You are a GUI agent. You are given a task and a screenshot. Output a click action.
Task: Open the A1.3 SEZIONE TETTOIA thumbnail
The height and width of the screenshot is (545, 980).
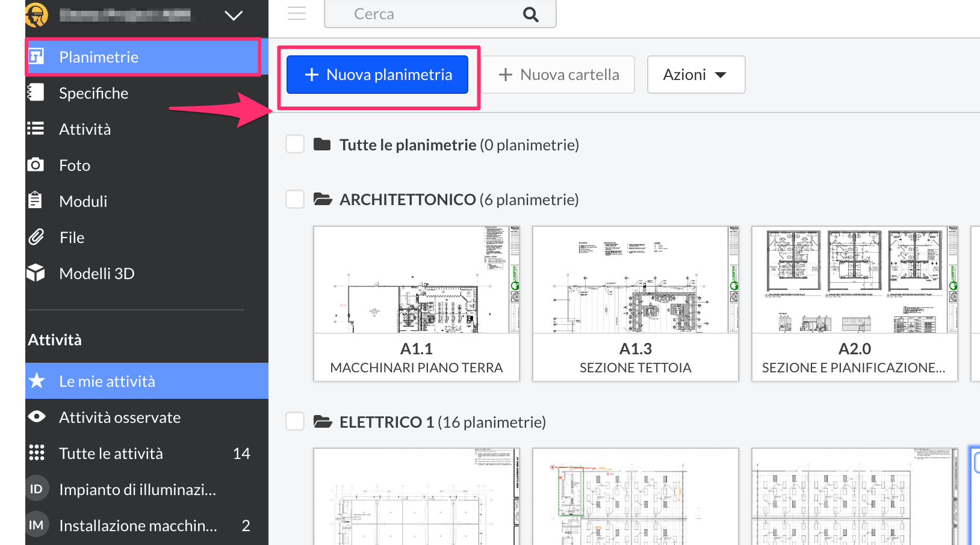tap(635, 303)
